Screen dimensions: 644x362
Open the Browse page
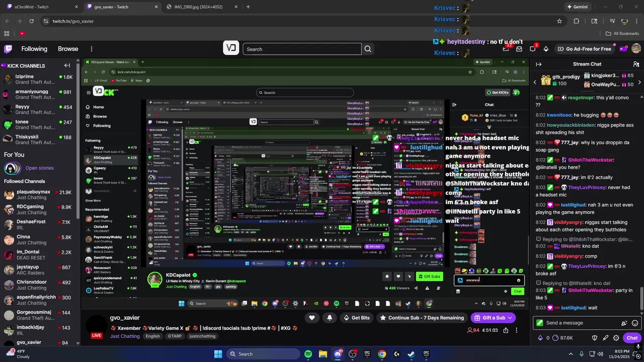click(x=68, y=49)
